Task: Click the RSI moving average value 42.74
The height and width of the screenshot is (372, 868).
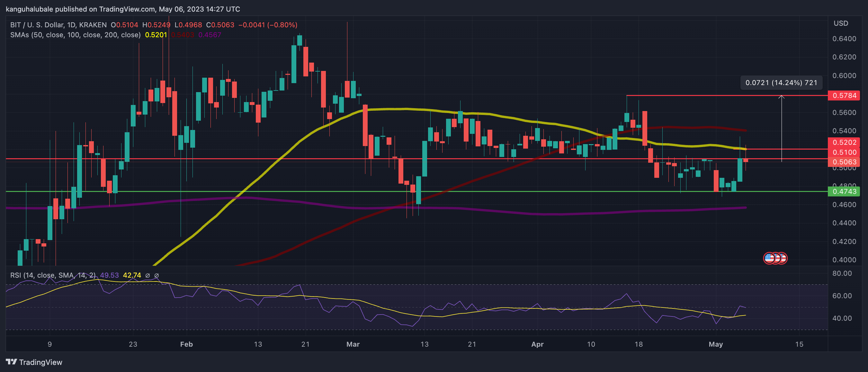Action: coord(132,275)
